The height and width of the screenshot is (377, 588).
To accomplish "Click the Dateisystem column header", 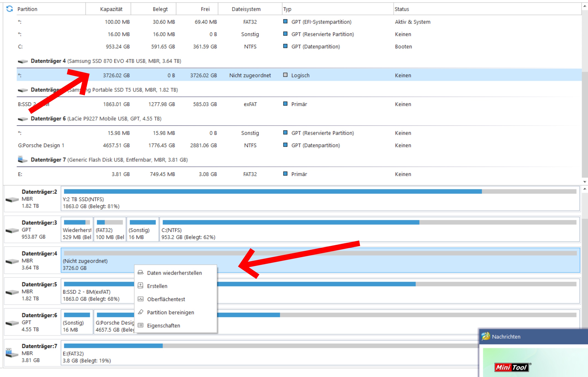I will click(246, 9).
